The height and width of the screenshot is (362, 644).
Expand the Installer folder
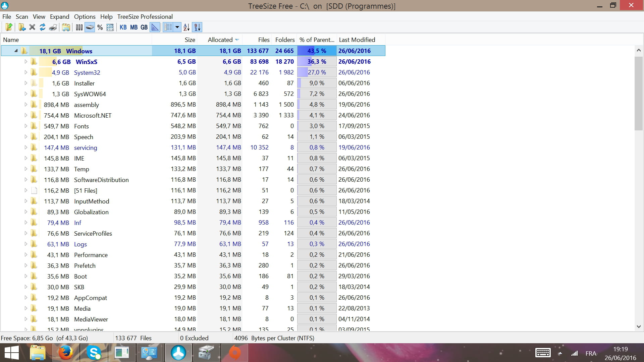(26, 83)
